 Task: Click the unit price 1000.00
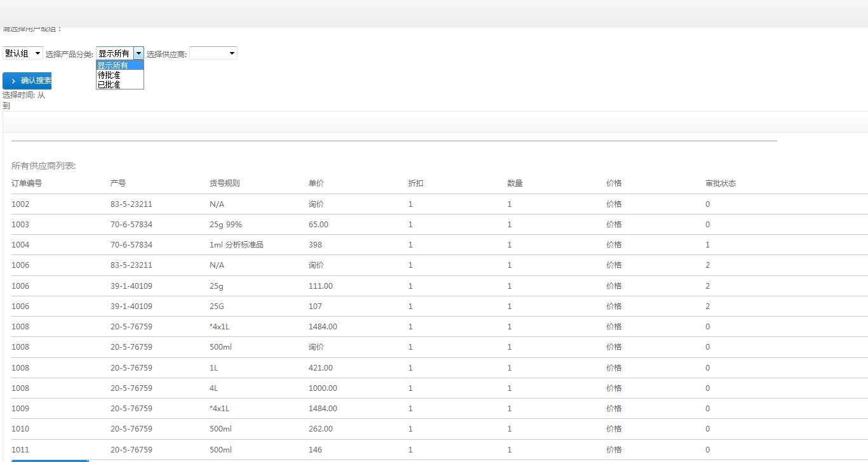pos(323,388)
